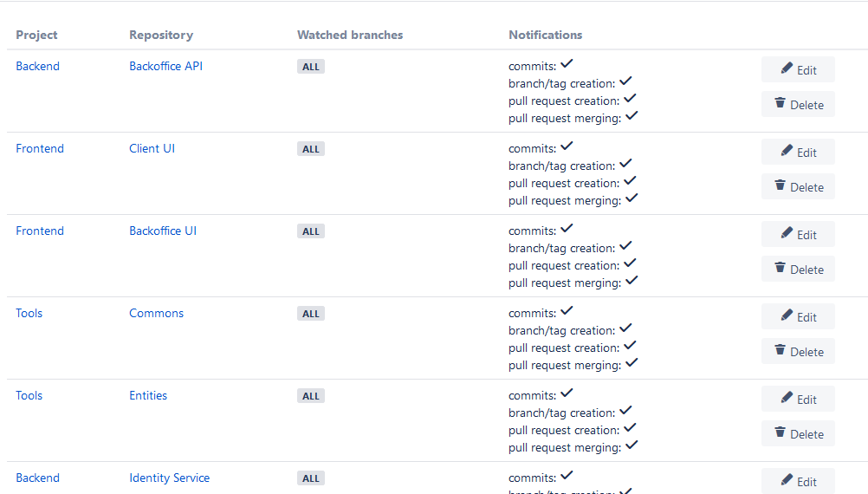Click the Watched branches column header
The image size is (868, 494).
click(x=350, y=36)
